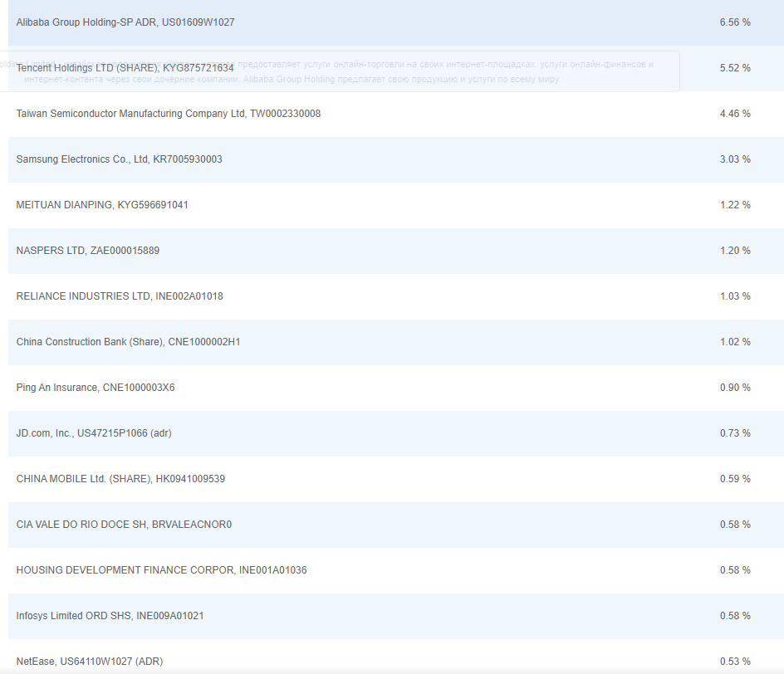Select CIA VALE DO RIO DOCE SH entry
784x674 pixels.
(x=396, y=525)
